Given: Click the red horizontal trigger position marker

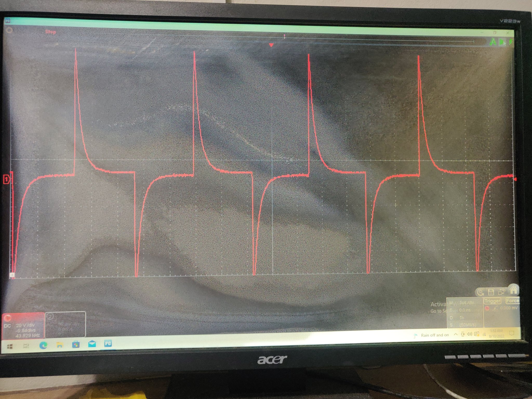Looking at the screenshot, I should click(271, 45).
